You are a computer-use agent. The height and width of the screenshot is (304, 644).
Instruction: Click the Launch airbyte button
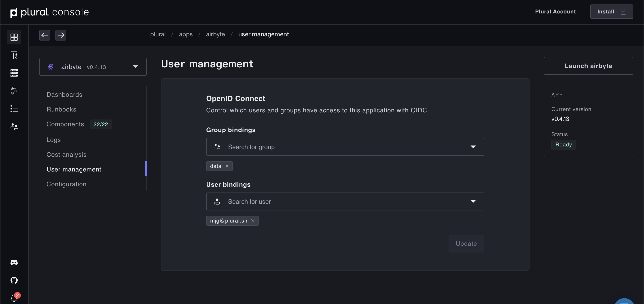coord(588,66)
